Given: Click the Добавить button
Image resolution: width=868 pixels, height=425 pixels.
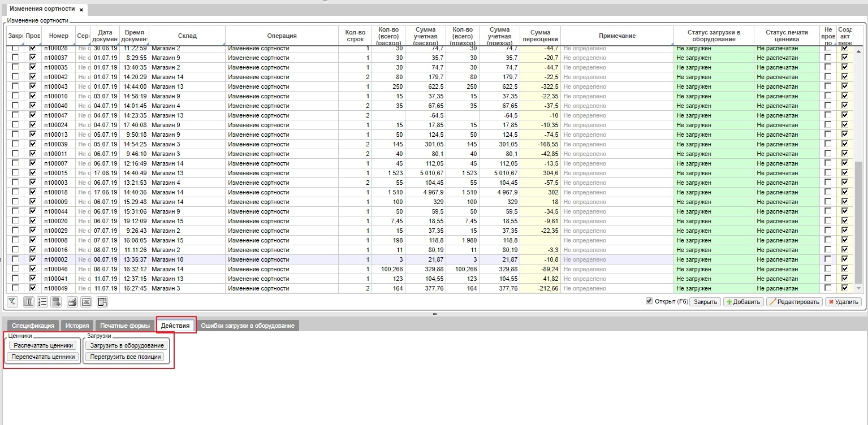Looking at the screenshot, I should [x=744, y=302].
